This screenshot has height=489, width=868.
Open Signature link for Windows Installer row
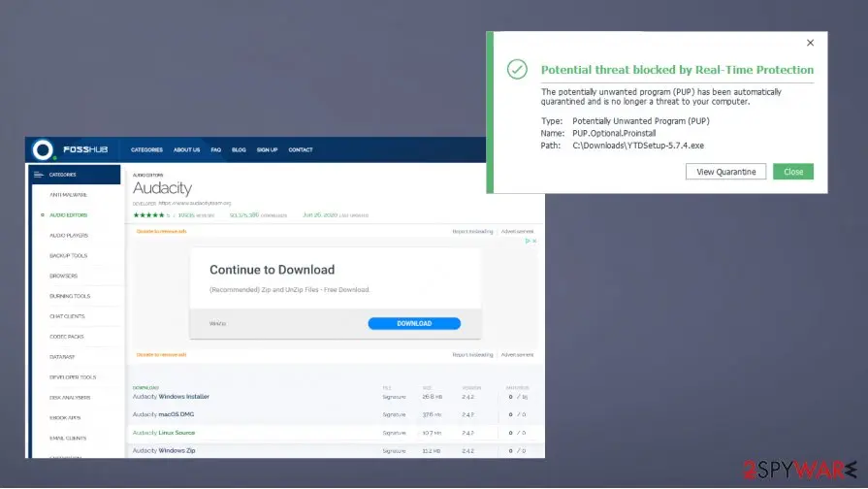click(394, 397)
